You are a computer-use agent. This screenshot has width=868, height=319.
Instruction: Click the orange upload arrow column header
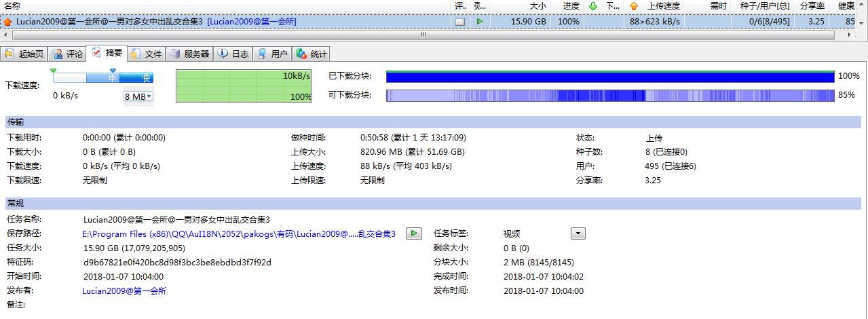coord(634,6)
